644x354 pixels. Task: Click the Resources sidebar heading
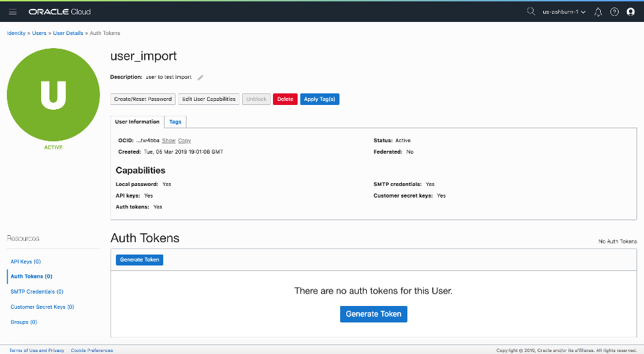coord(23,239)
